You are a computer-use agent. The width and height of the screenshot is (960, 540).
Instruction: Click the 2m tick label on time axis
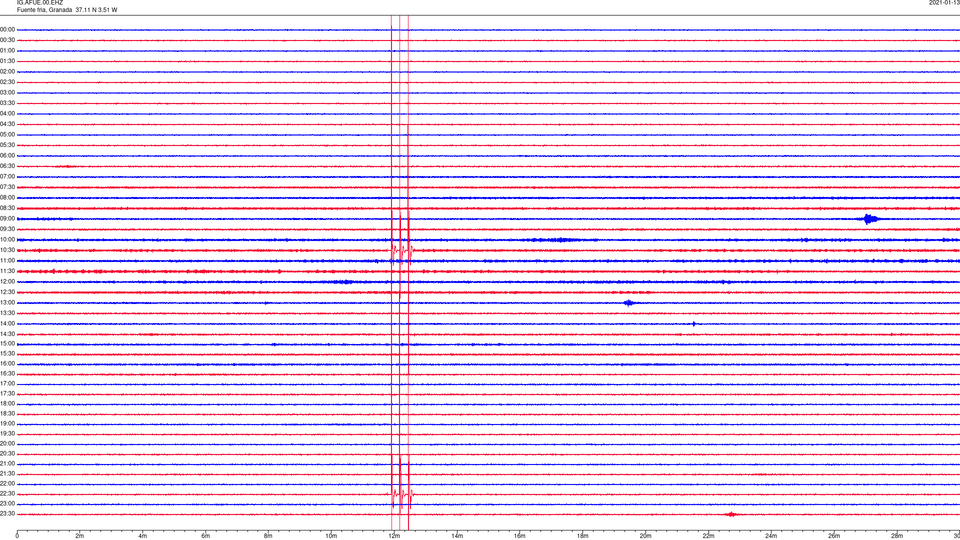pos(80,536)
